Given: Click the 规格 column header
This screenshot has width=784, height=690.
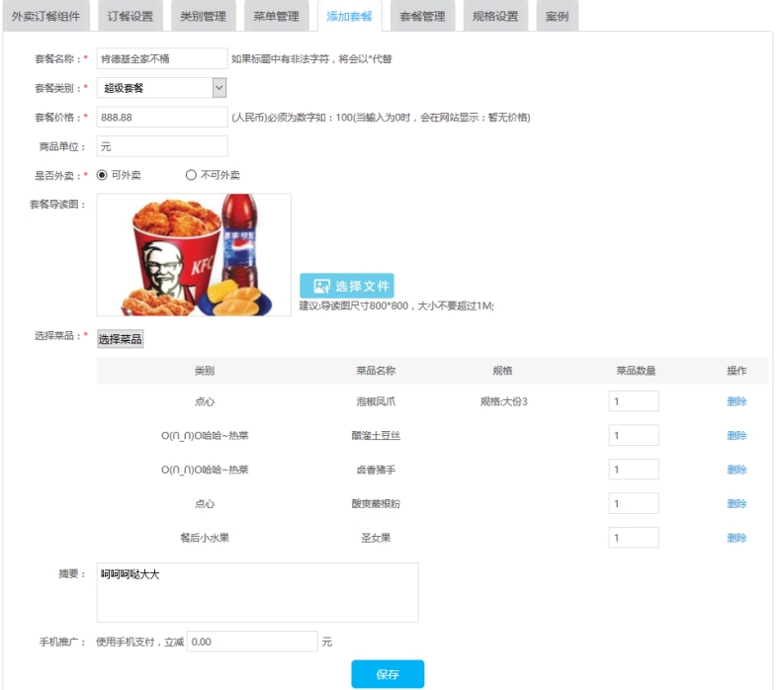Looking at the screenshot, I should [502, 371].
